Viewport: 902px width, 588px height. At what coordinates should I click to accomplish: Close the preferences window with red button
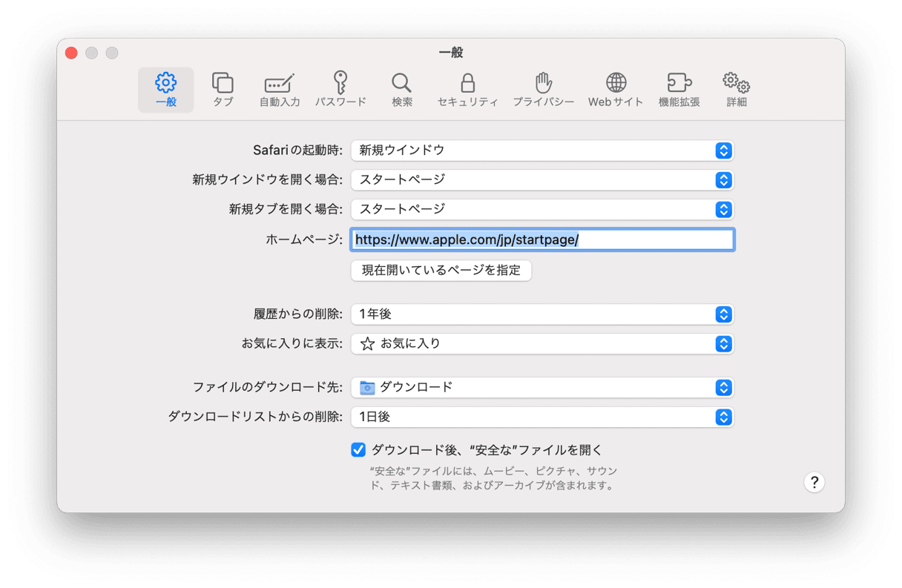click(71, 53)
